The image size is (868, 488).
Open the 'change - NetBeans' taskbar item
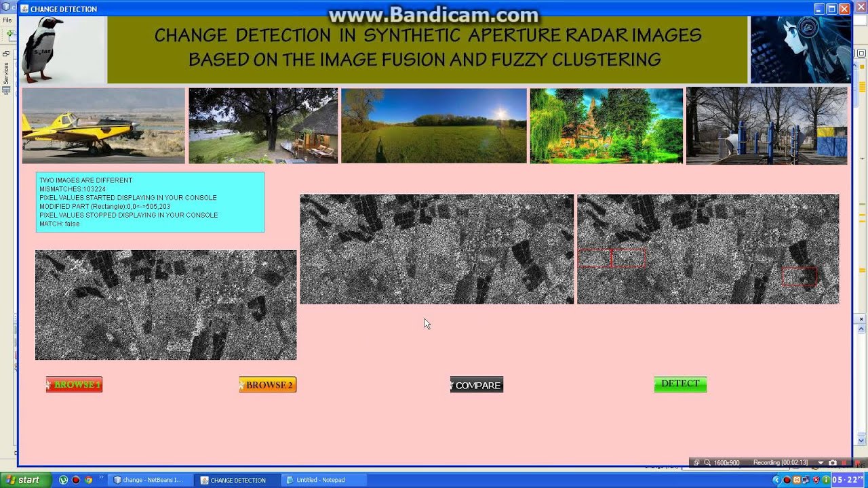[149, 480]
